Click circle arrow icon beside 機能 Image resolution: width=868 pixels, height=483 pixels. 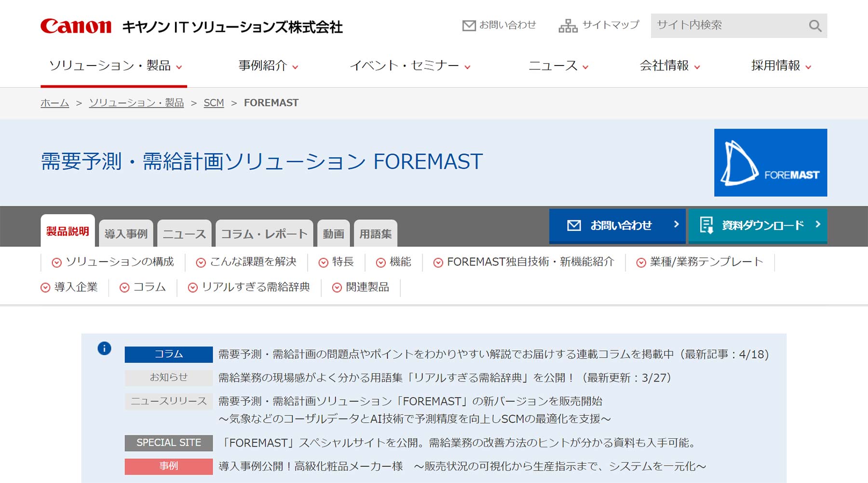coord(380,262)
